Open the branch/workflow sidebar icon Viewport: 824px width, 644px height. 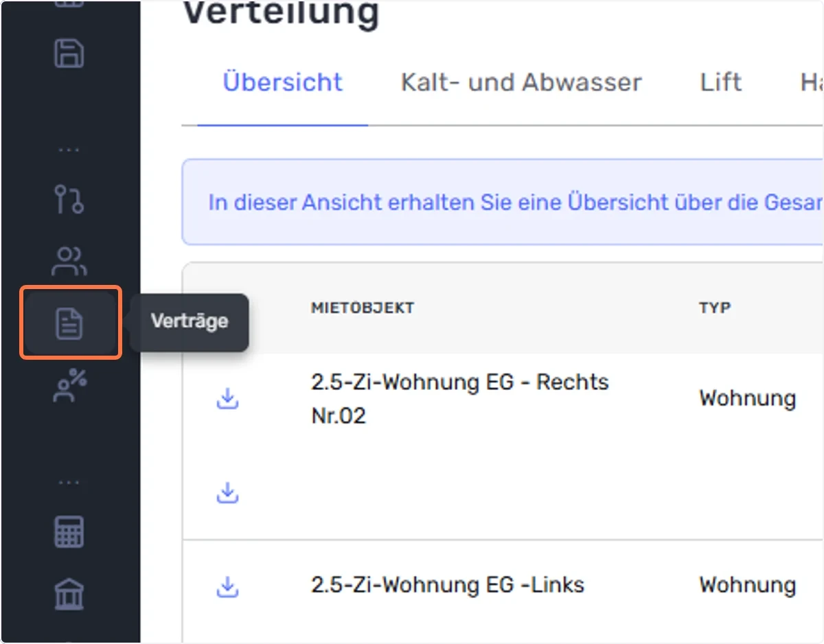(x=69, y=199)
